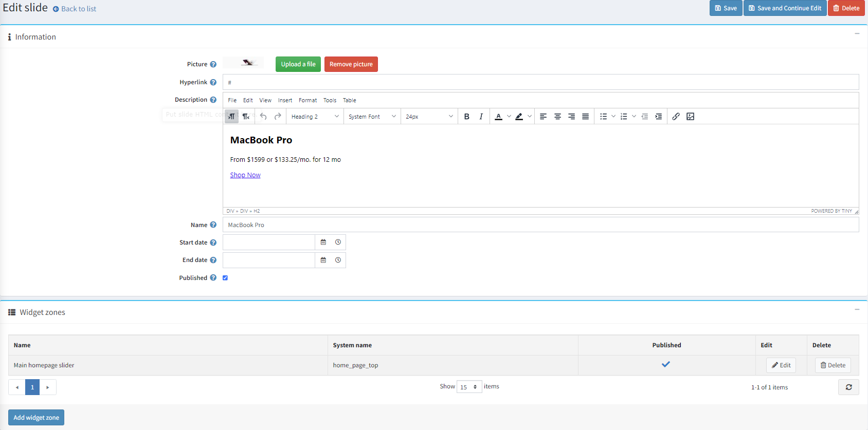Viewport: 868px width, 430px height.
Task: Click the Shop Now link in editor
Action: click(245, 175)
